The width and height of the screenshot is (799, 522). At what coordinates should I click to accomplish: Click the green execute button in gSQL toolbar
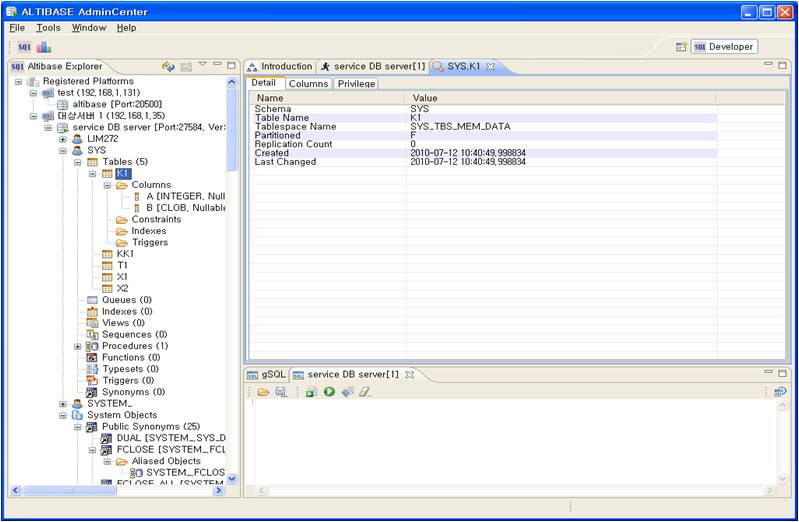329,392
